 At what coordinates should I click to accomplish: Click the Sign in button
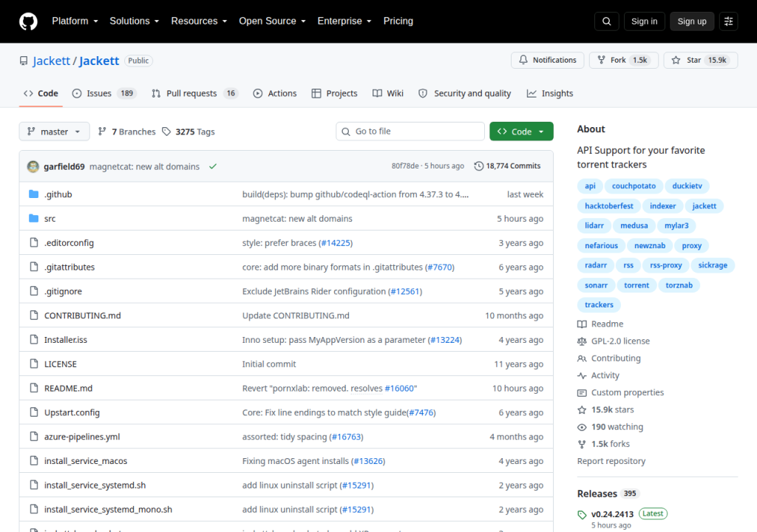coord(644,21)
